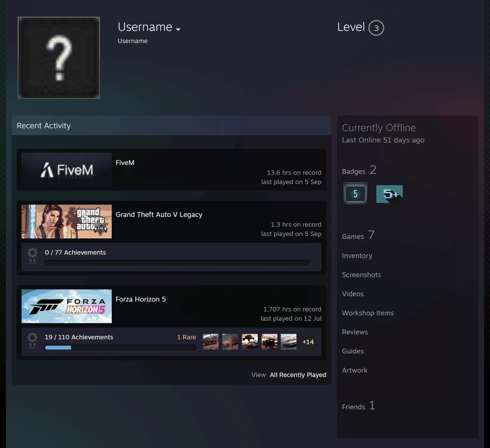Open the Games 7 list
This screenshot has height=448, width=490.
point(358,235)
